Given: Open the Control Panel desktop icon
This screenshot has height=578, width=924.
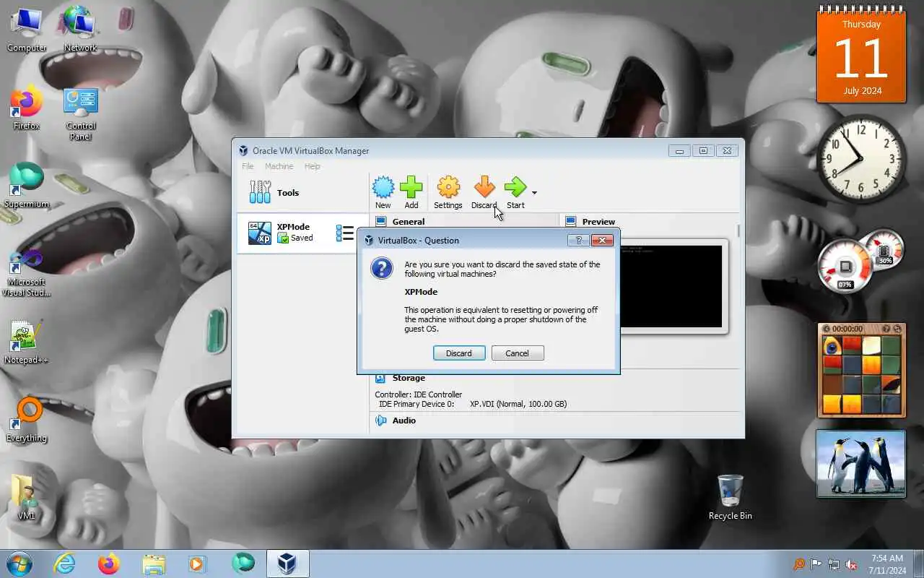Looking at the screenshot, I should coord(80,113).
